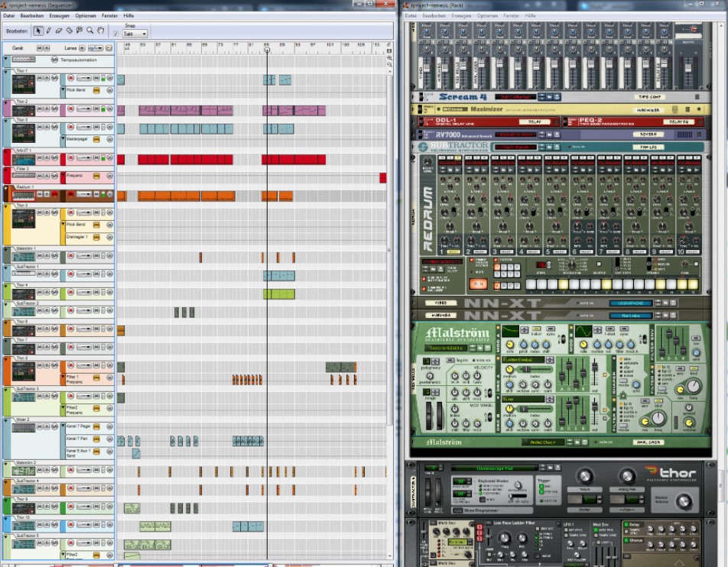Image resolution: width=728 pixels, height=567 pixels.
Task: Open the Snap value Takt dropdown
Action: click(135, 34)
